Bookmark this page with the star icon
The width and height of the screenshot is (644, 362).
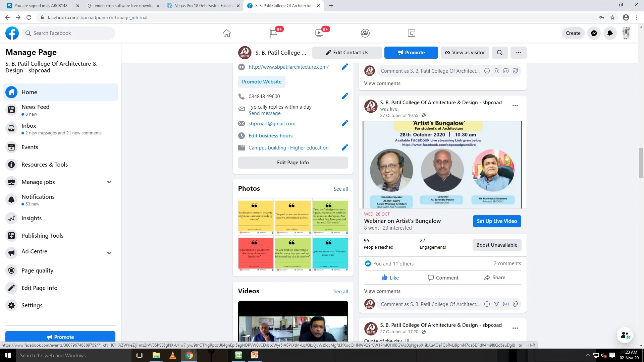click(x=612, y=17)
